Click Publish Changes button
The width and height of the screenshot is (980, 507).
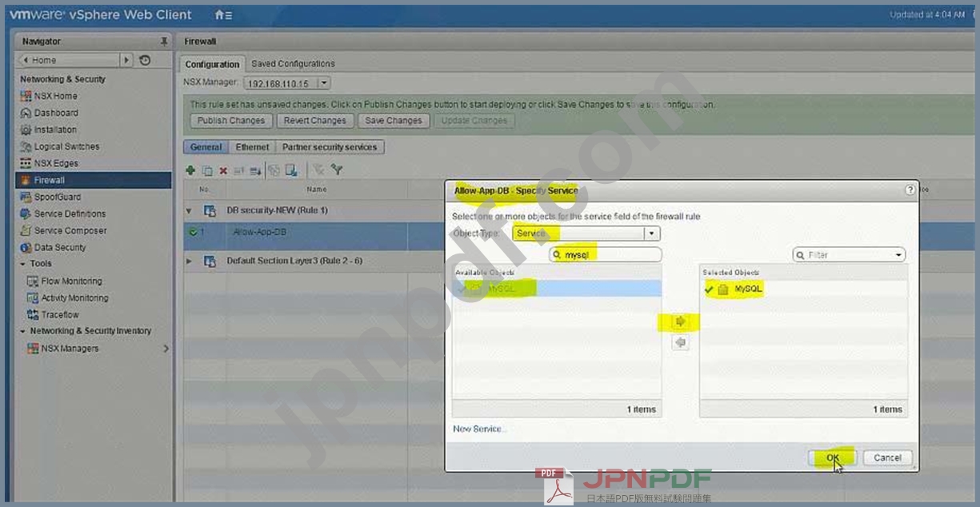click(231, 121)
